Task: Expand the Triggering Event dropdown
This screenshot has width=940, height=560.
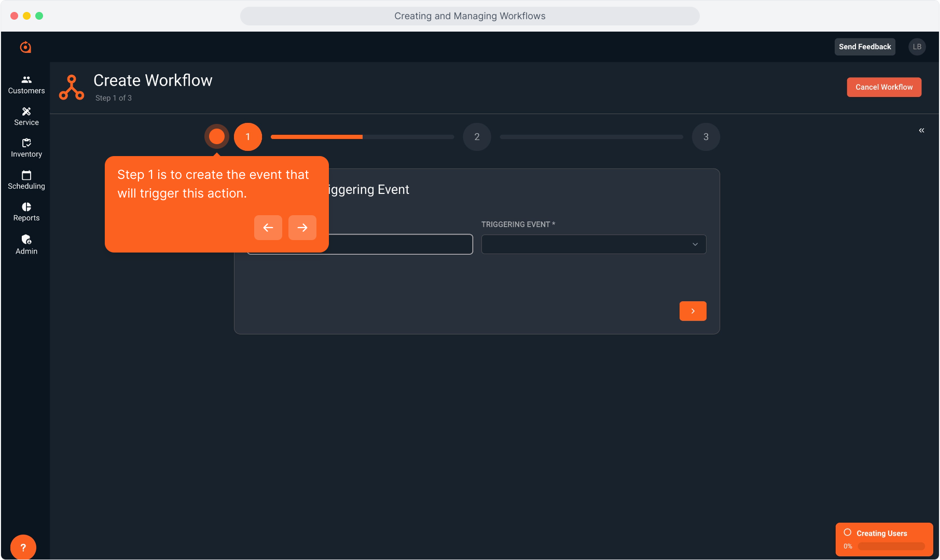Action: pyautogui.click(x=593, y=244)
